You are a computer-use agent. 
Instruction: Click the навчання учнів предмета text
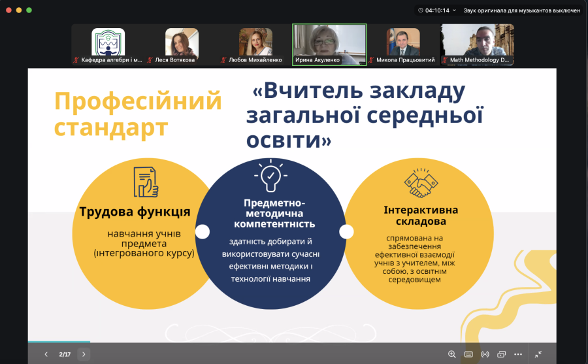(x=144, y=243)
